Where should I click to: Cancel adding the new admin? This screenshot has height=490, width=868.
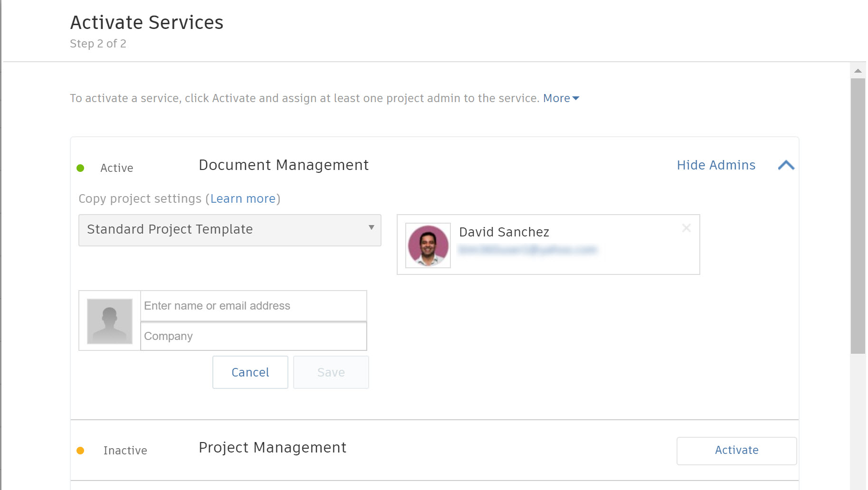tap(250, 372)
